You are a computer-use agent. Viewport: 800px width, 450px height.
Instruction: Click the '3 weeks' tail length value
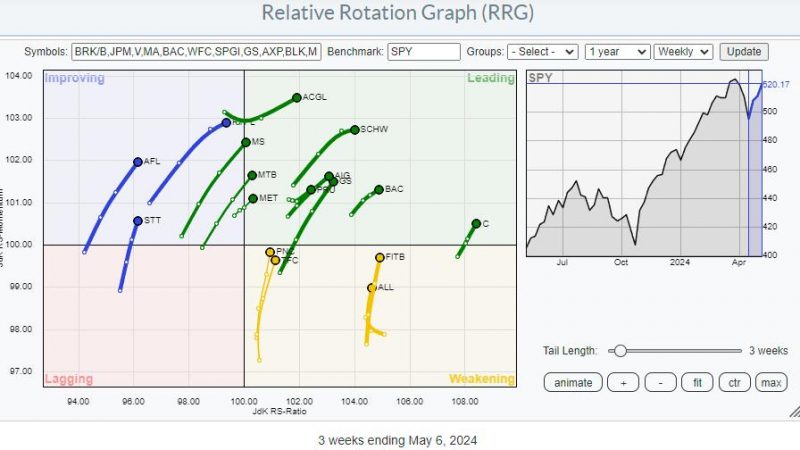pos(768,351)
